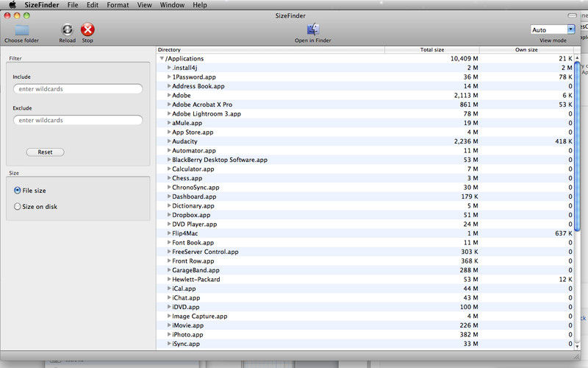Collapse the /Applications directory tree

click(162, 59)
